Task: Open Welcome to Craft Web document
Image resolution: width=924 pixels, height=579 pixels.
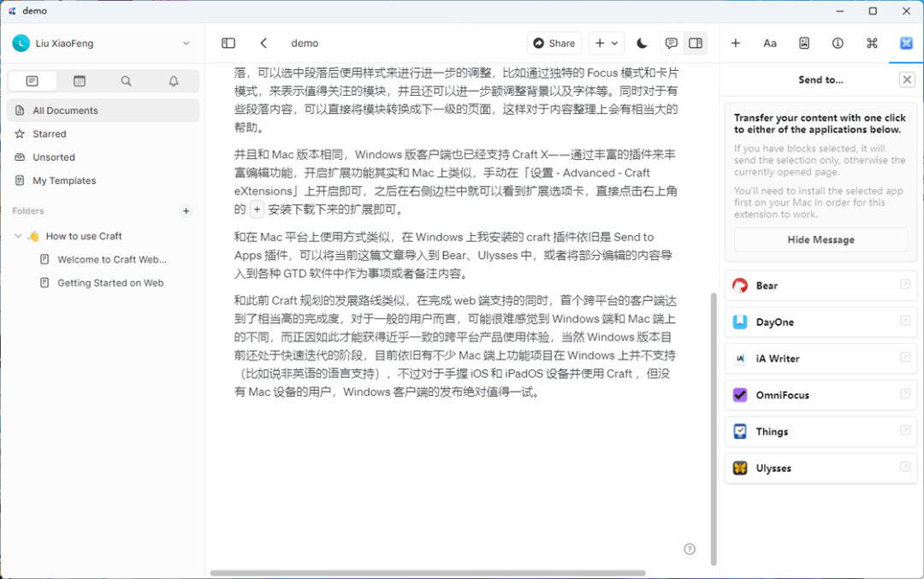Action: (112, 260)
